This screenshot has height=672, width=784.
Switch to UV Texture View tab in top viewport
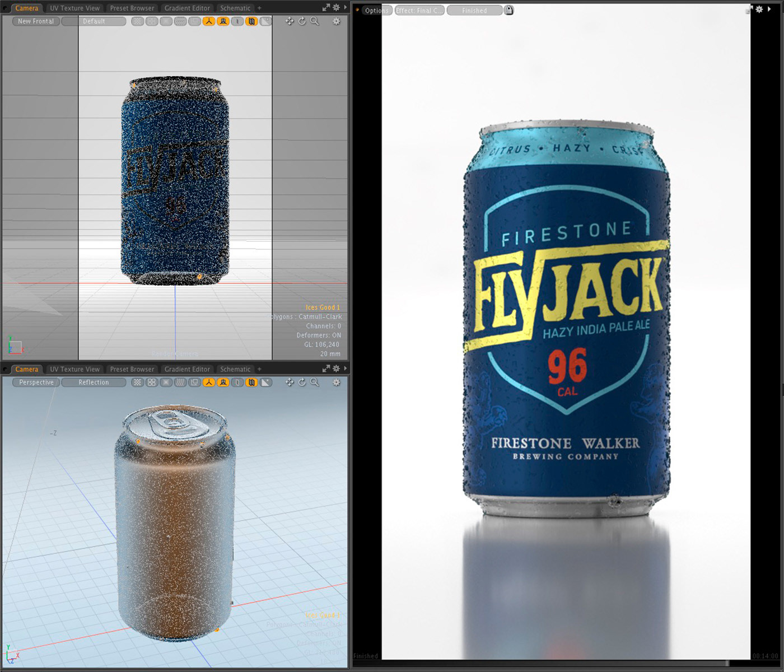(x=74, y=8)
